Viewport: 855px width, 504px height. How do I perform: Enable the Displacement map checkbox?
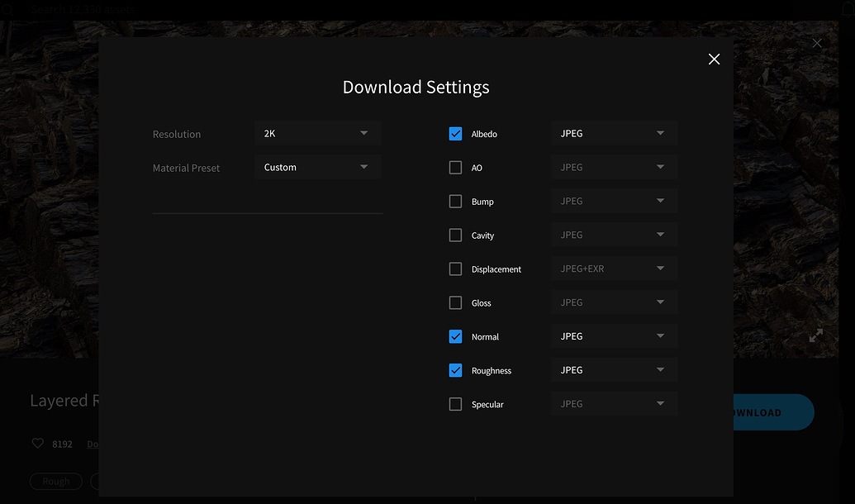[x=455, y=269]
